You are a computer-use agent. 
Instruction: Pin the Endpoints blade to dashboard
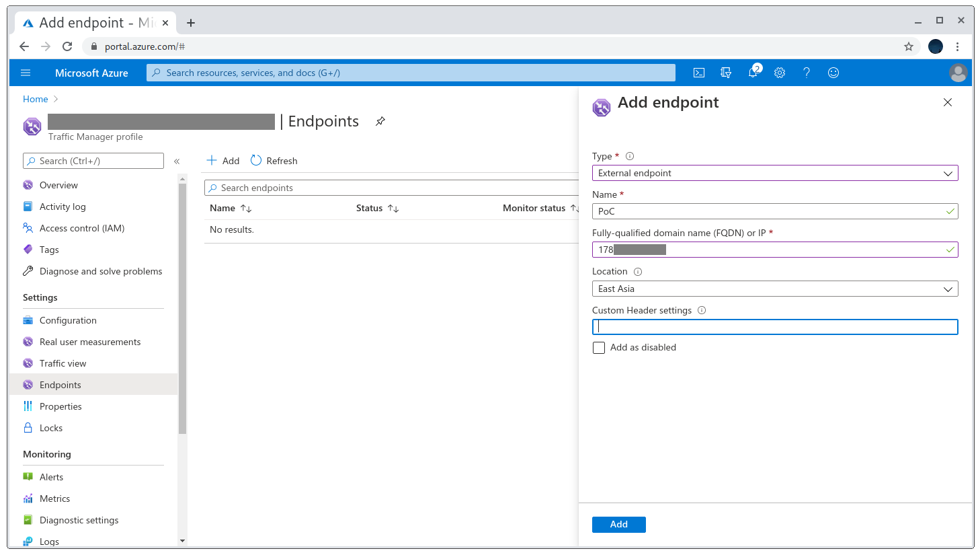pos(380,121)
